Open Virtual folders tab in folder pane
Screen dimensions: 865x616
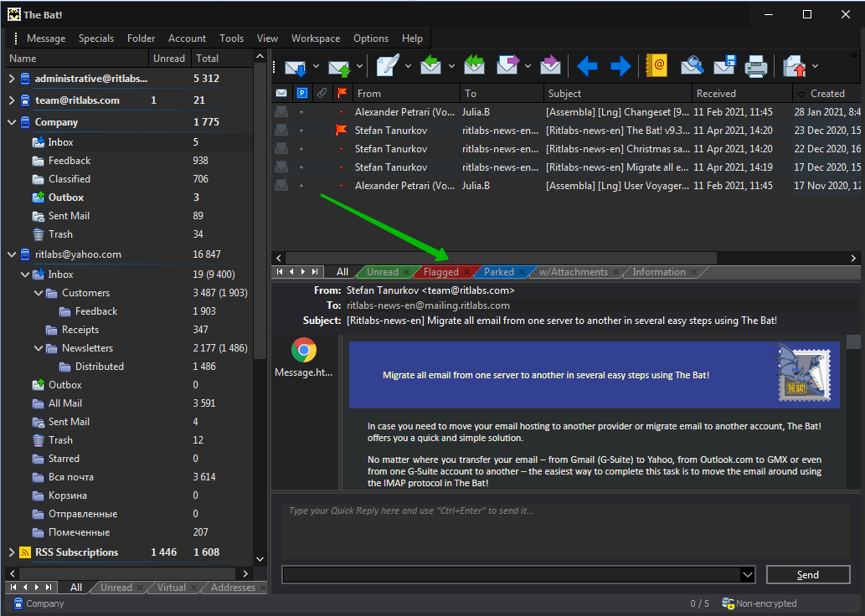(171, 588)
